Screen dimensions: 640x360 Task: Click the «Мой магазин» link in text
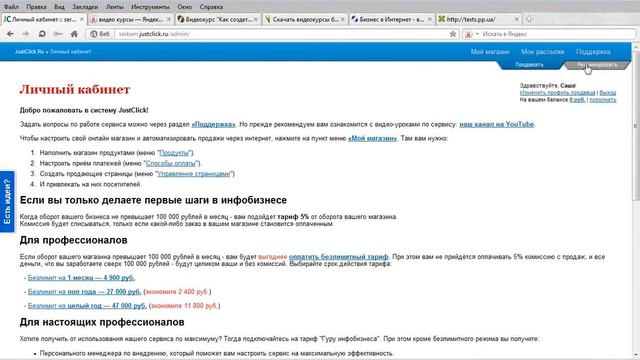coord(372,138)
